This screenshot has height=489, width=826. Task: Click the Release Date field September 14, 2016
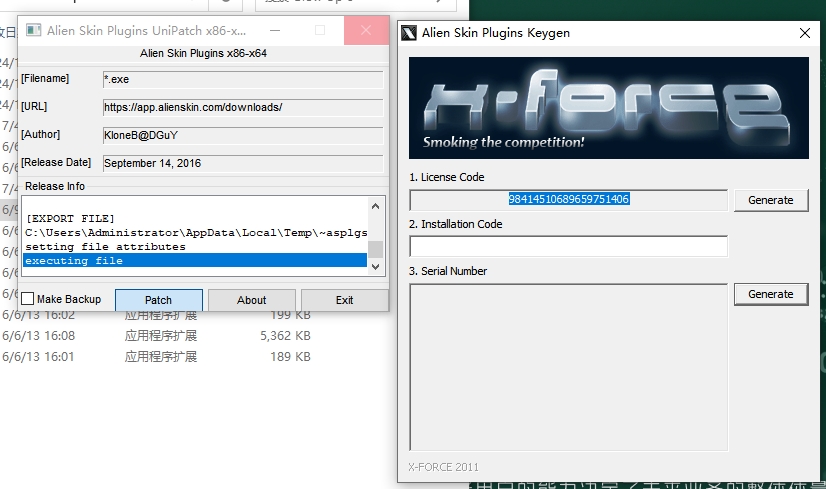point(243,163)
